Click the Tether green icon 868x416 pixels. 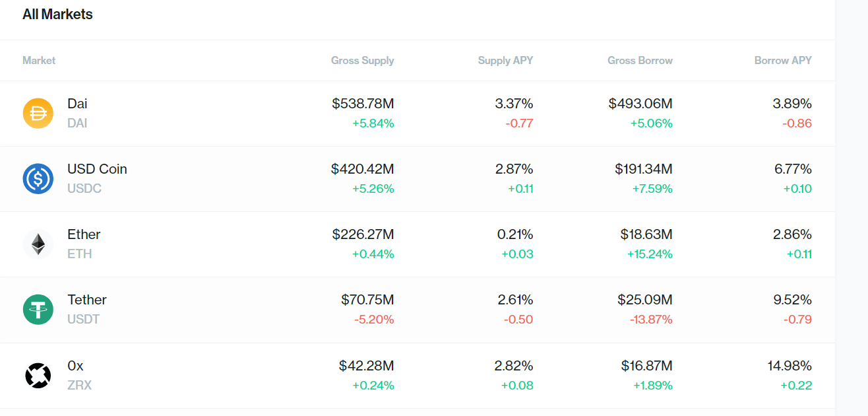pyautogui.click(x=38, y=309)
